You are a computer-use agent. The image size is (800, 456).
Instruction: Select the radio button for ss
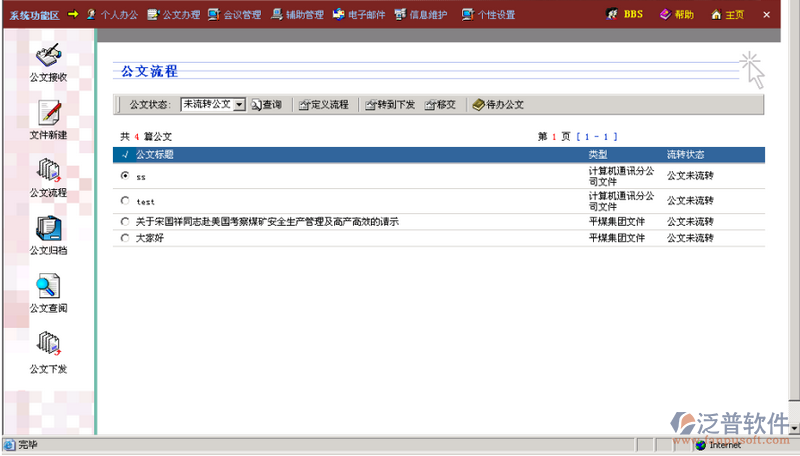point(125,175)
